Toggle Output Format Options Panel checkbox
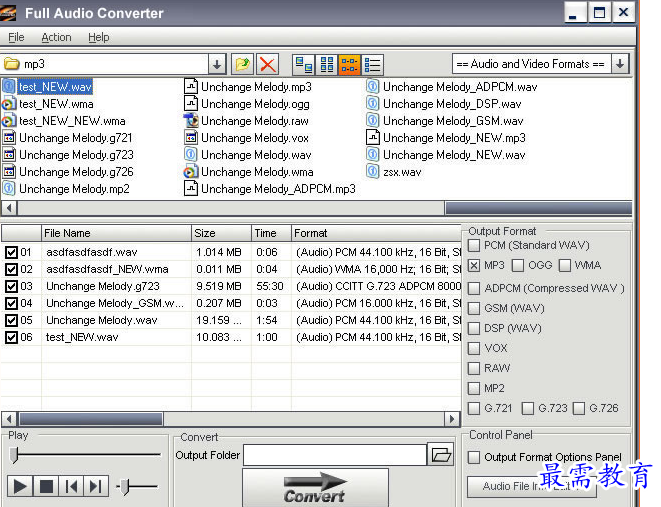661x507 pixels. tap(475, 458)
